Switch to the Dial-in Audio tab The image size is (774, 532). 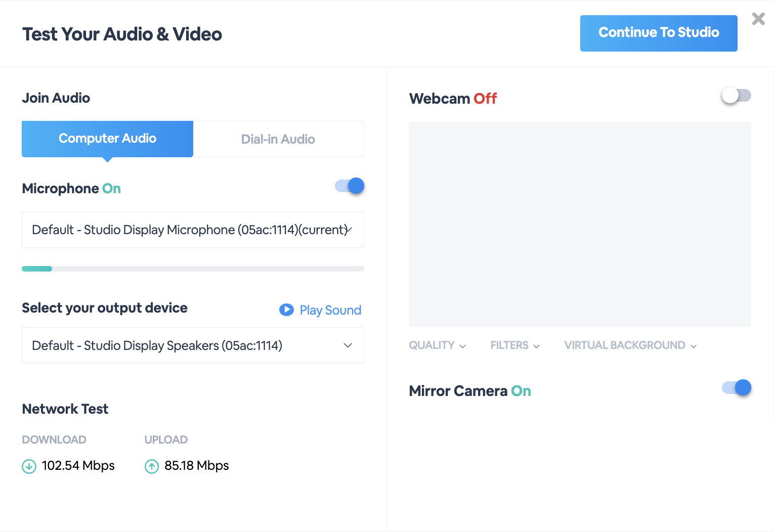point(278,139)
